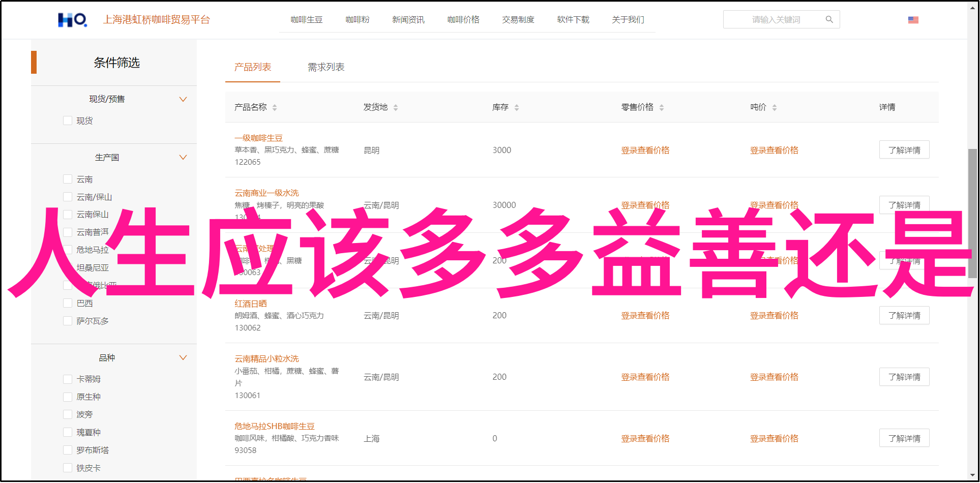Open the 交易制度 menu item
Viewport: 980px width, 483px height.
tap(518, 19)
